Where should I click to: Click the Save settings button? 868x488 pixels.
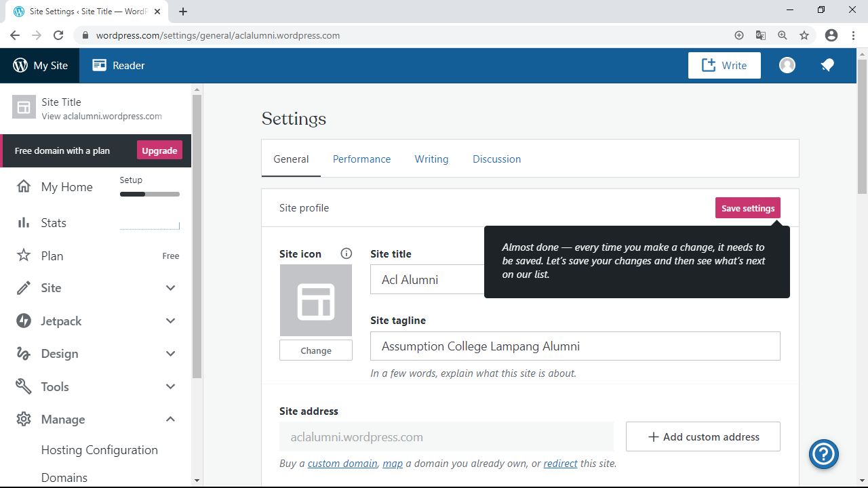click(747, 208)
